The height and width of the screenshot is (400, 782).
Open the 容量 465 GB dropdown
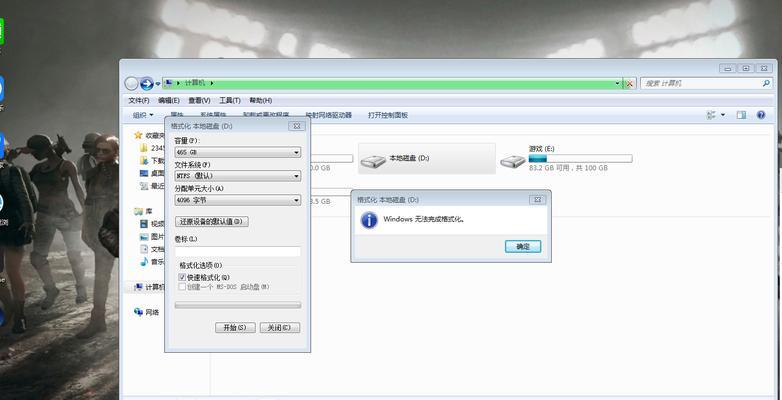[x=238, y=152]
